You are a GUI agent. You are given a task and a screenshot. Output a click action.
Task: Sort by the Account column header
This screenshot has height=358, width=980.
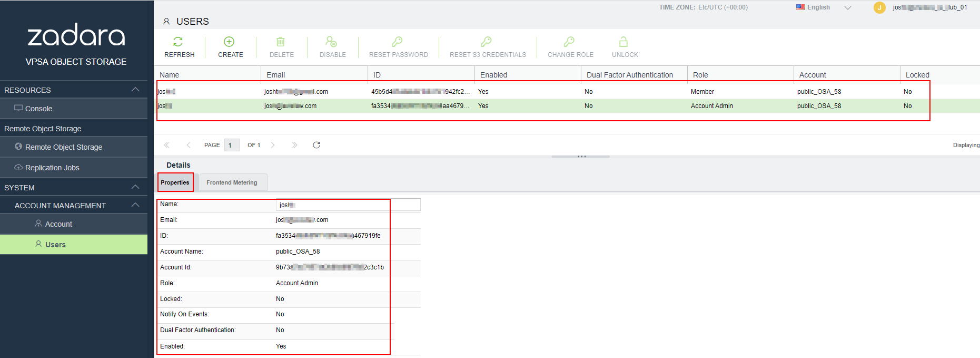click(847, 75)
